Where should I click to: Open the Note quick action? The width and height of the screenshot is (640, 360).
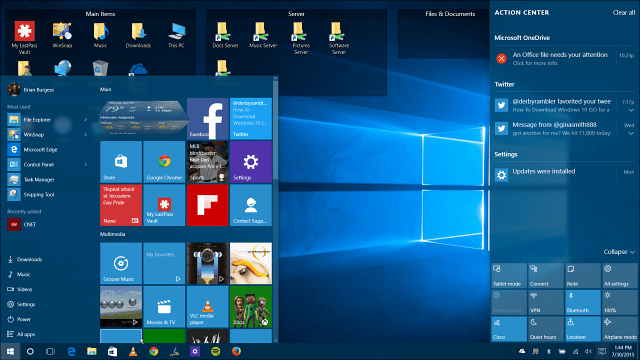tap(583, 276)
